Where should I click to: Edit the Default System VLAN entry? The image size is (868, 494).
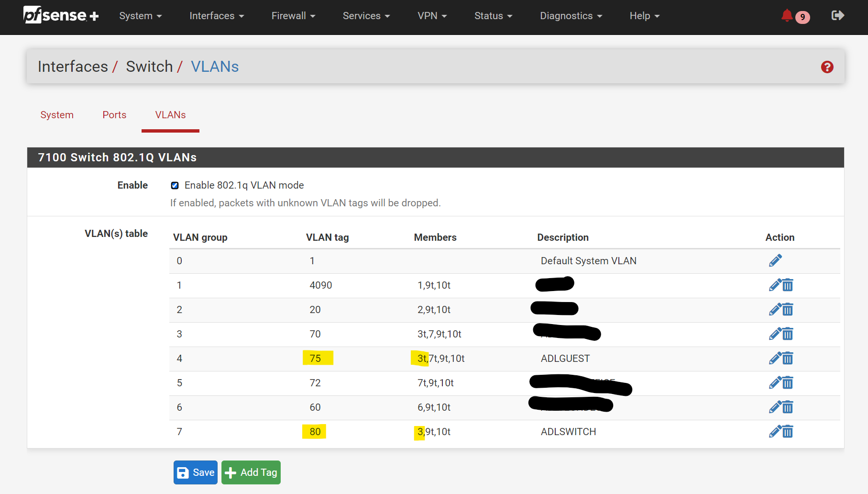coord(775,260)
